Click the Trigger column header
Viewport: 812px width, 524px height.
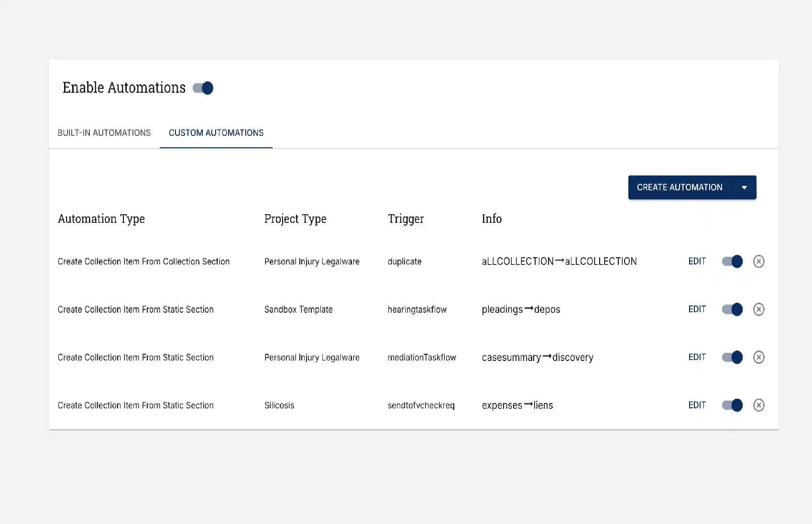[406, 219]
